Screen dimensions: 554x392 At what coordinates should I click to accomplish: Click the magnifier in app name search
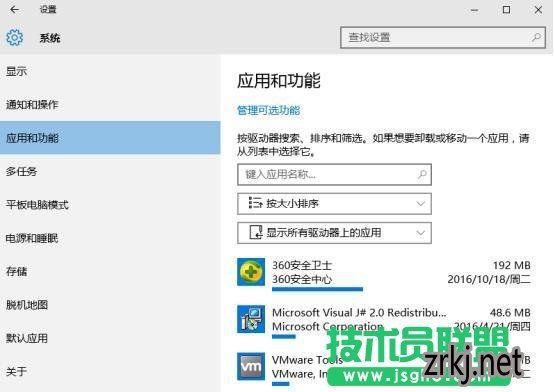click(x=422, y=174)
